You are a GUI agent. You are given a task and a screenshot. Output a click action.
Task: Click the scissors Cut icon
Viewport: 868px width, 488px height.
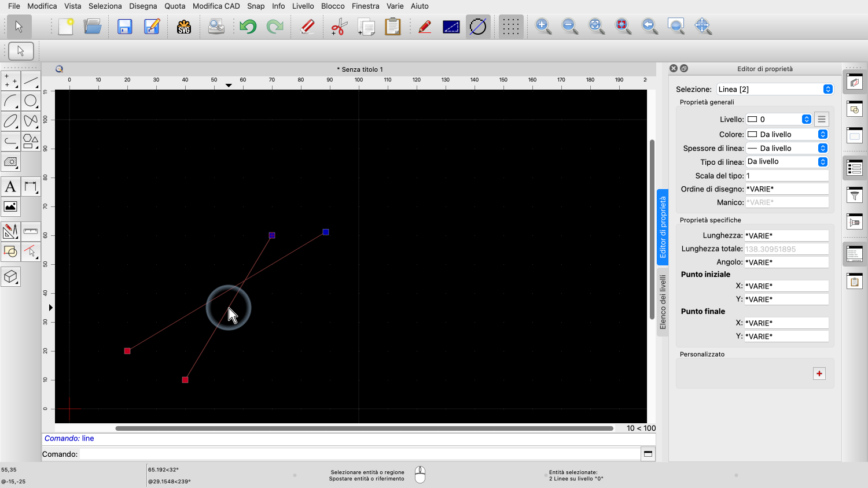(x=339, y=27)
